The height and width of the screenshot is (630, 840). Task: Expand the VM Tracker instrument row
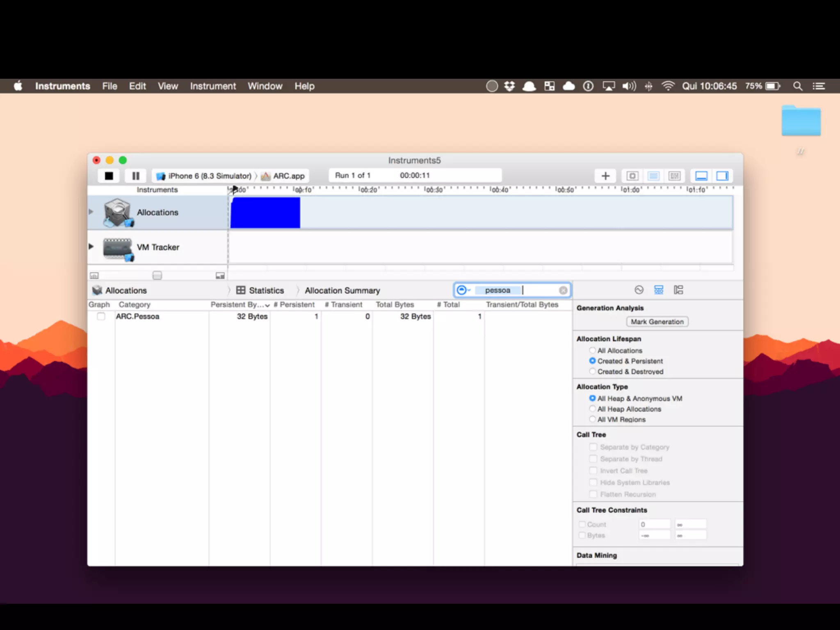tap(91, 247)
